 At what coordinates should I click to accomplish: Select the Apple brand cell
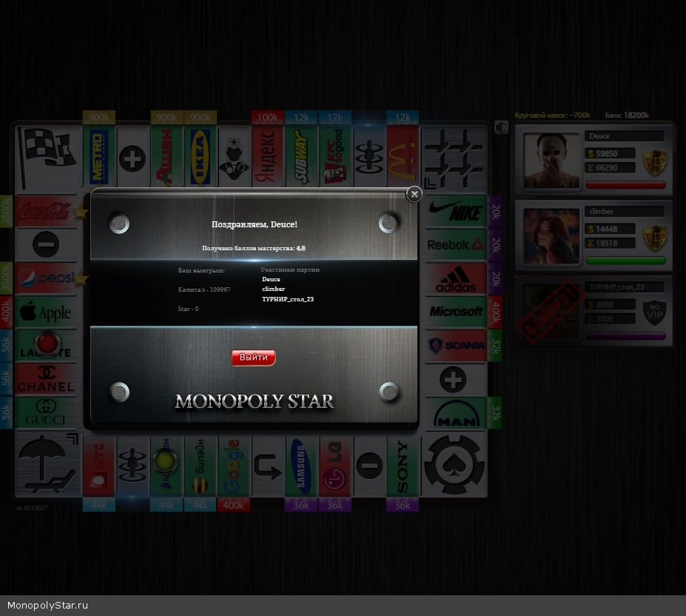pyautogui.click(x=47, y=312)
